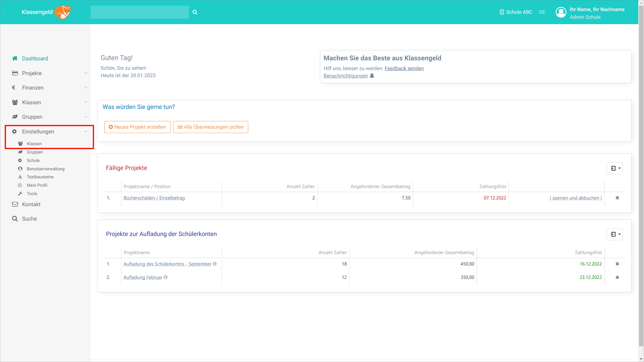The width and height of the screenshot is (644, 362).
Task: Click the Kontakt envelope icon
Action: tap(15, 204)
